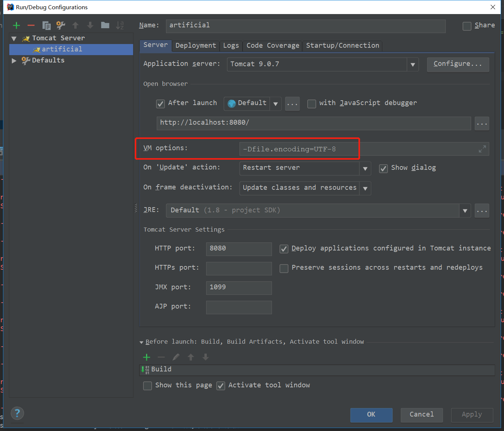Switch to the Deployment tab

pyautogui.click(x=196, y=46)
